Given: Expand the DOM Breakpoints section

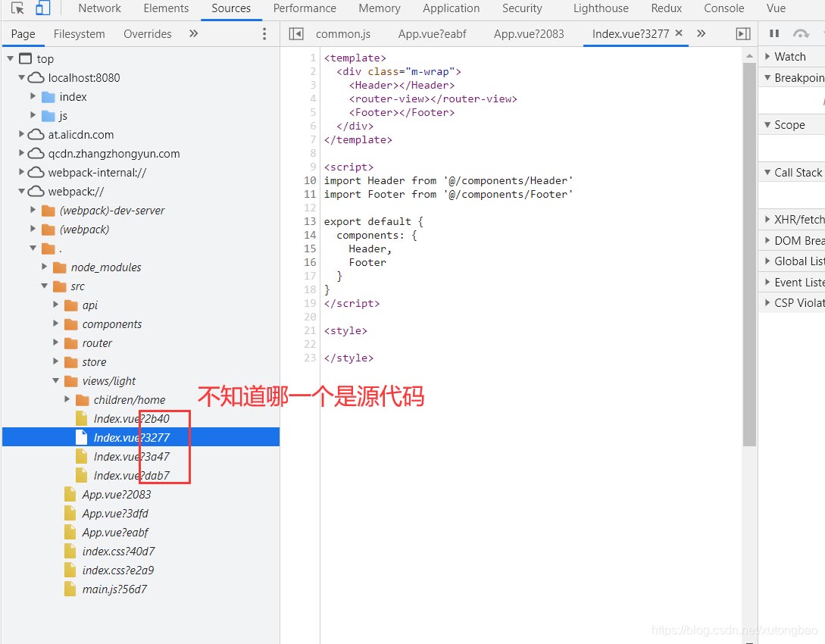Looking at the screenshot, I should pyautogui.click(x=767, y=240).
